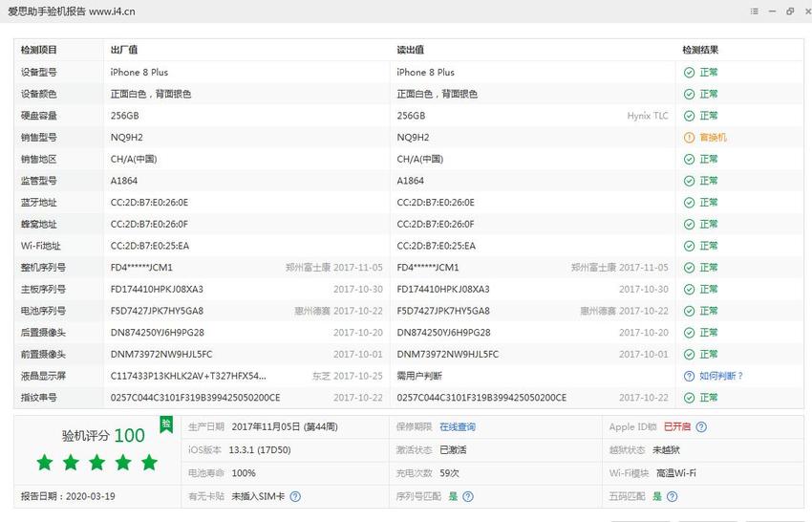Click the 高温Wi-Fi module value
Image resolution: width=812 pixels, height=522 pixels.
[x=676, y=473]
